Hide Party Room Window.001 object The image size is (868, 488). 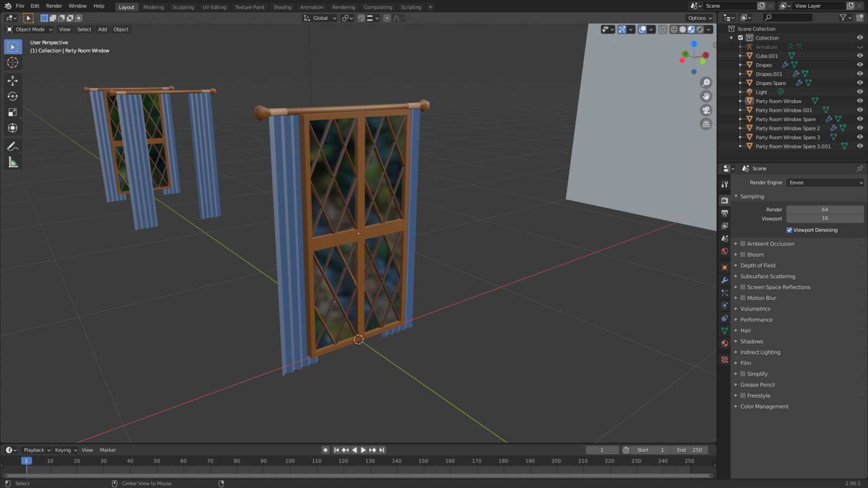coord(860,110)
